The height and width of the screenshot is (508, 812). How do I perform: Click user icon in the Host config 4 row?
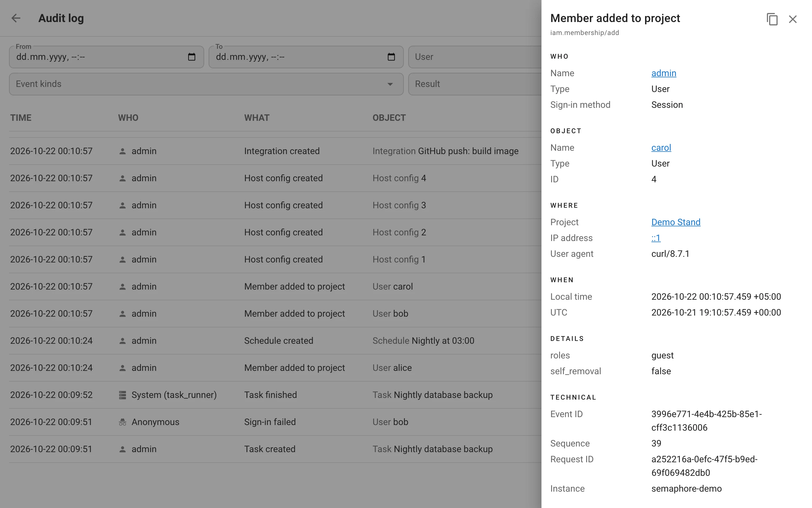coord(122,178)
